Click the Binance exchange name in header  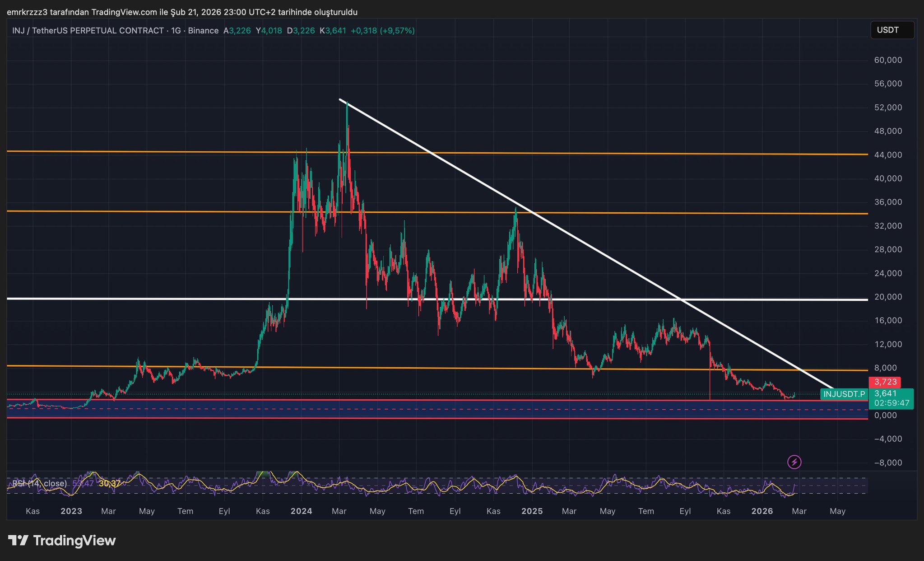coord(203,31)
